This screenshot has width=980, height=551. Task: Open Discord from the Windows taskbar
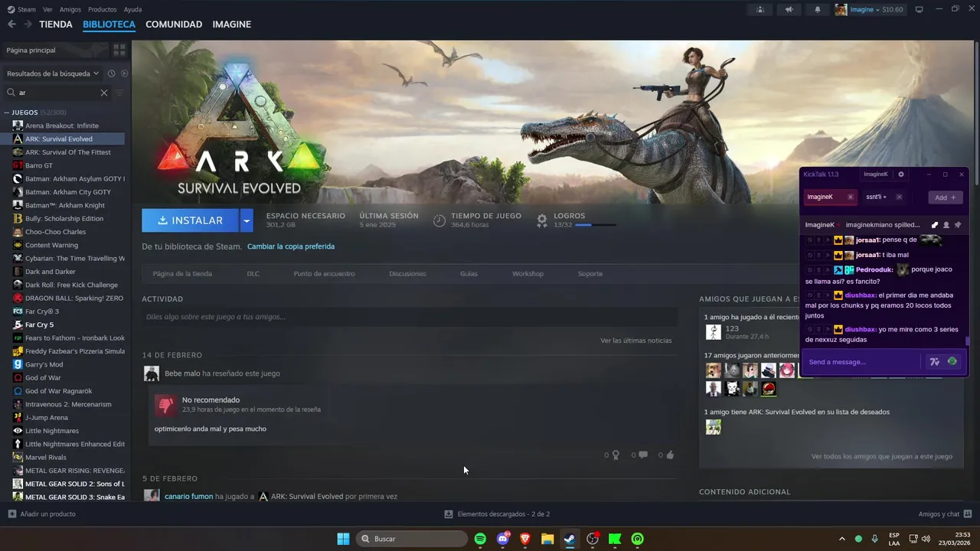click(x=503, y=539)
